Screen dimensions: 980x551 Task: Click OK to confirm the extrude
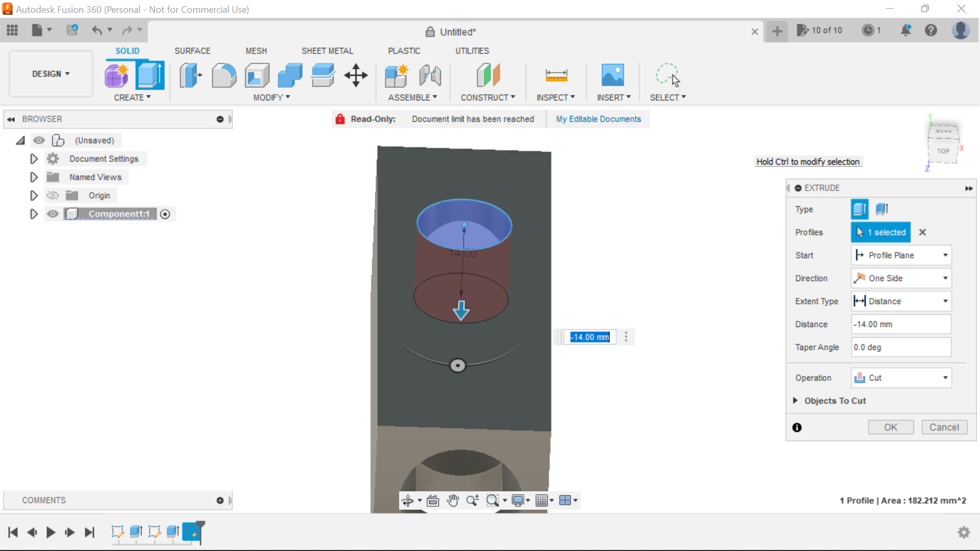coord(891,427)
